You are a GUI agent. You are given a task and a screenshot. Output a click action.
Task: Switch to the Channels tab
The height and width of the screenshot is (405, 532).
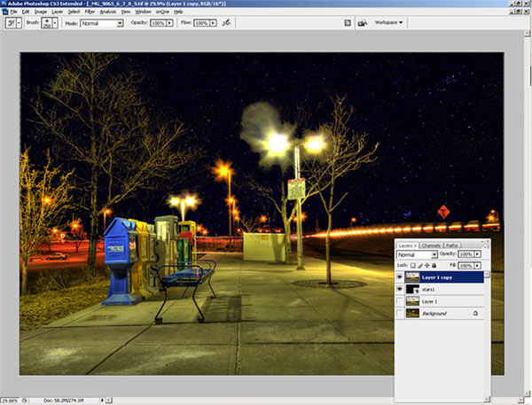(x=431, y=245)
